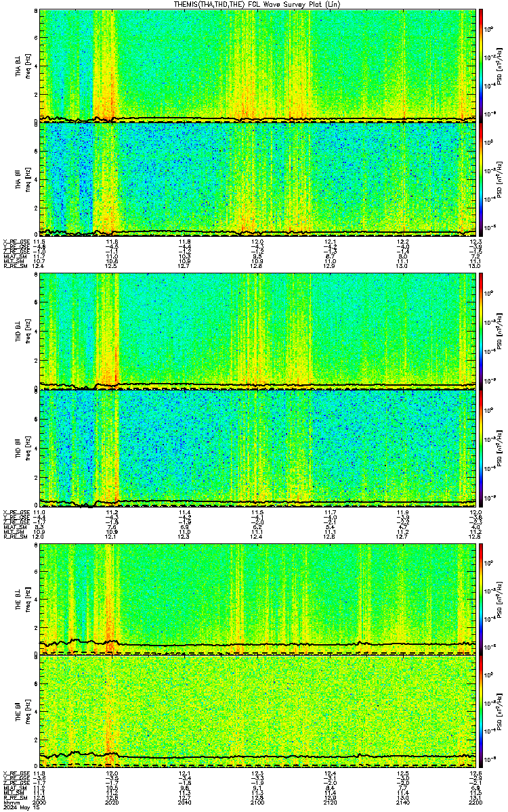Click the 'THA B⊥ freq [Hz]' axis label
Viewport: 508px width, 812px height.
pos(22,66)
